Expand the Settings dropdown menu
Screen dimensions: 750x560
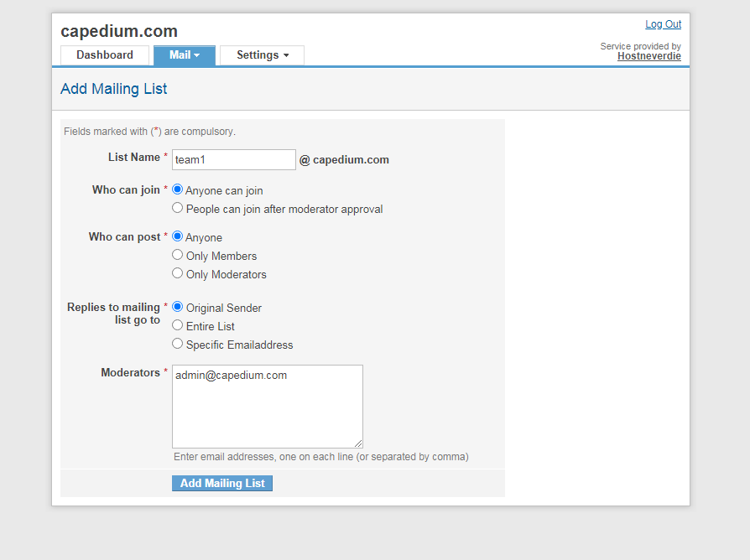[262, 55]
